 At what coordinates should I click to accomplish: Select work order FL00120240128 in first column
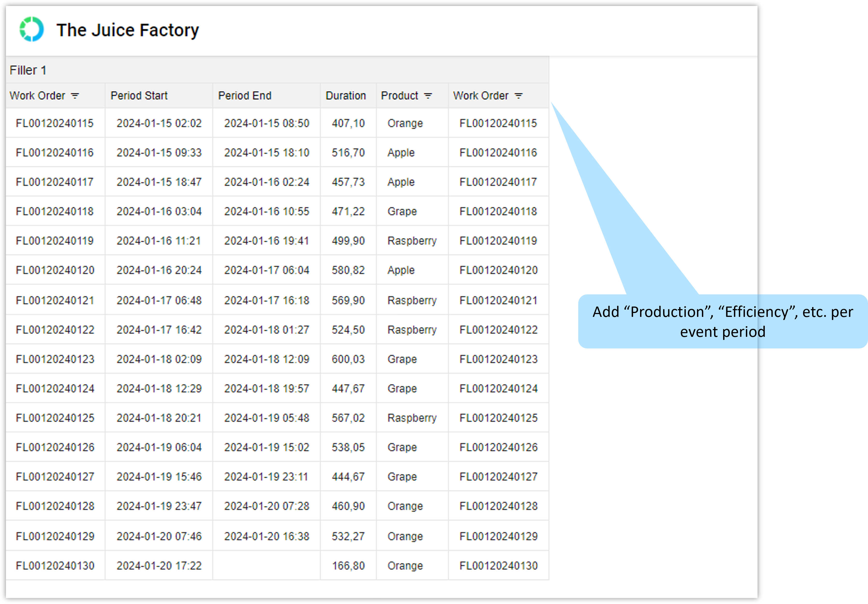[x=55, y=506]
